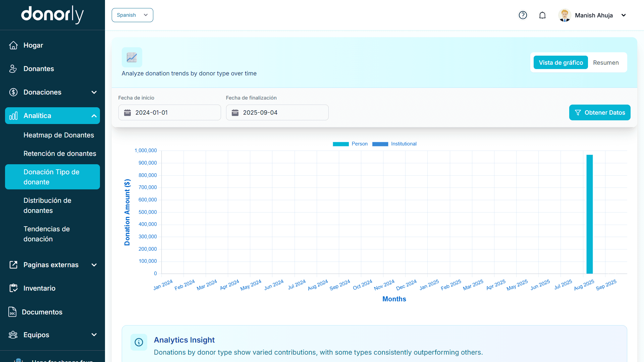
Task: Click the Aug 2025 Person bar
Action: pyautogui.click(x=589, y=215)
